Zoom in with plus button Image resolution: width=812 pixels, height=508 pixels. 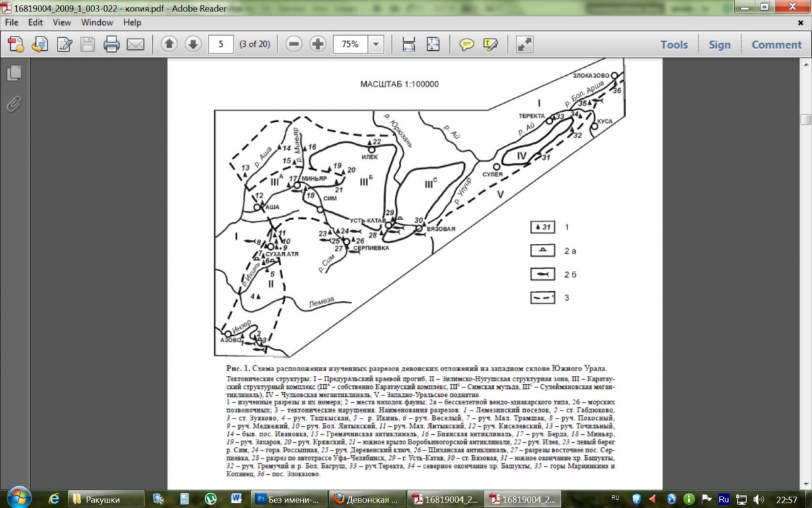317,45
